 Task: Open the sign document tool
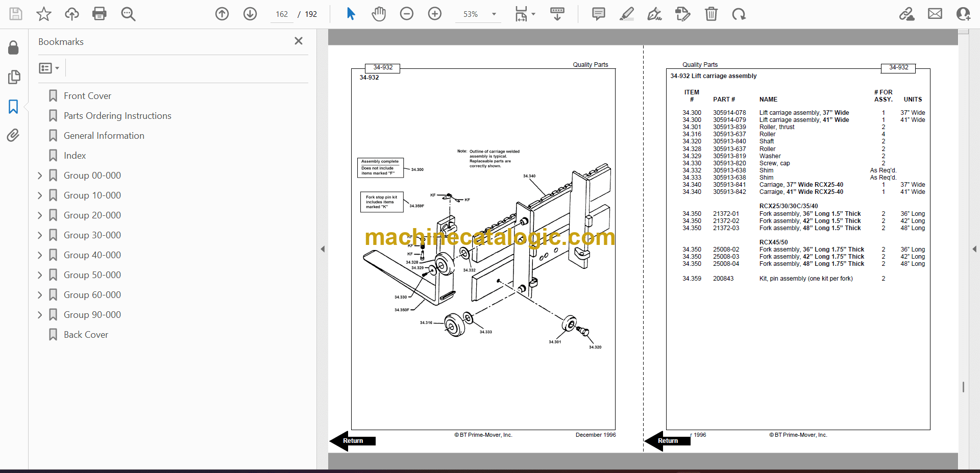(x=654, y=14)
